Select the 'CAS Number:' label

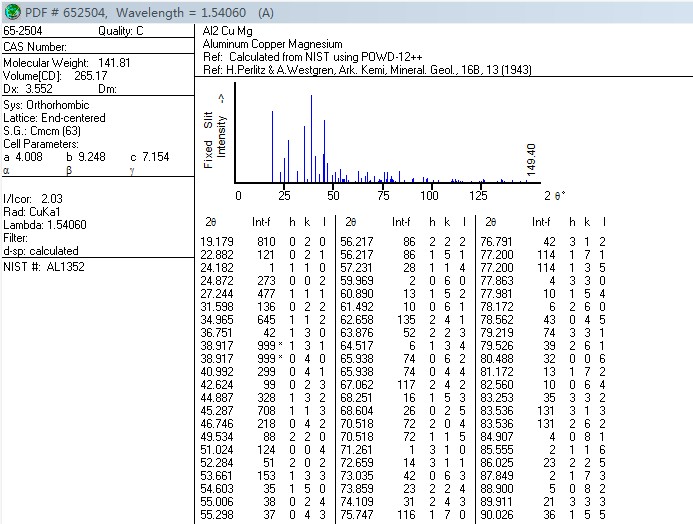[35, 47]
